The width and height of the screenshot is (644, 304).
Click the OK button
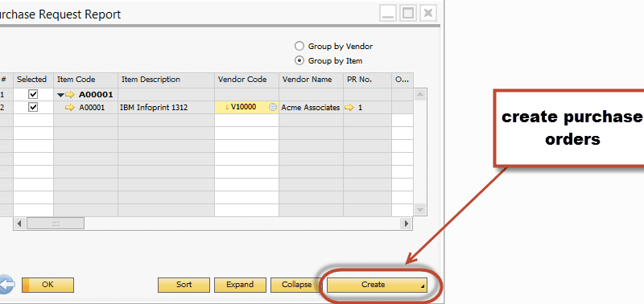pos(47,285)
